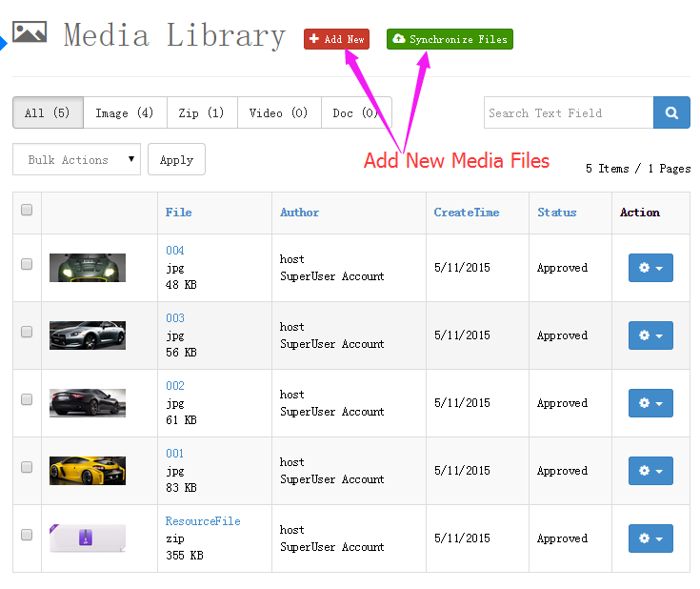Image resolution: width=700 pixels, height=589 pixels.
Task: Click the ResourceFile zip thumbnail icon
Action: coord(88,538)
